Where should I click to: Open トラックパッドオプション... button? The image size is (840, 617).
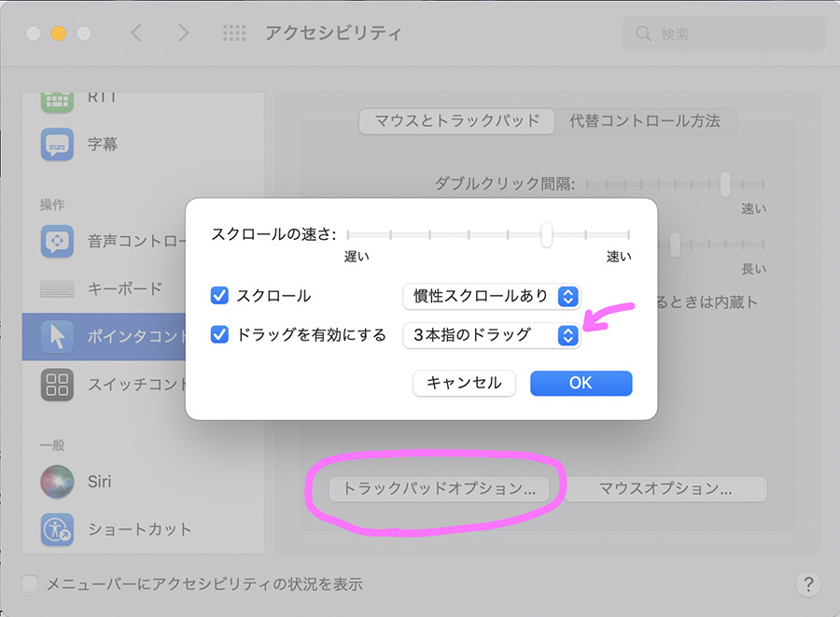tap(439, 488)
